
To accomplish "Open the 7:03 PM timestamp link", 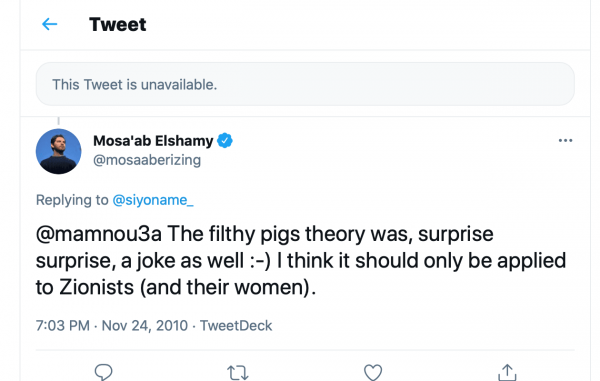I will coord(63,326).
